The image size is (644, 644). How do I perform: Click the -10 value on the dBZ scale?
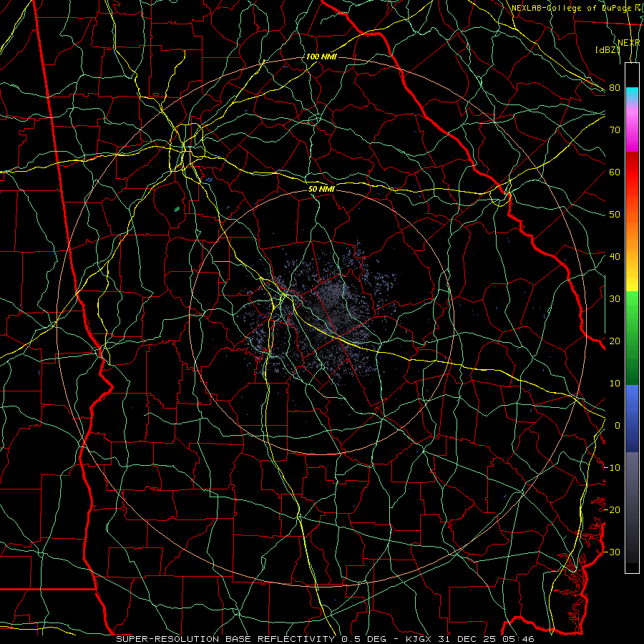tap(612, 468)
